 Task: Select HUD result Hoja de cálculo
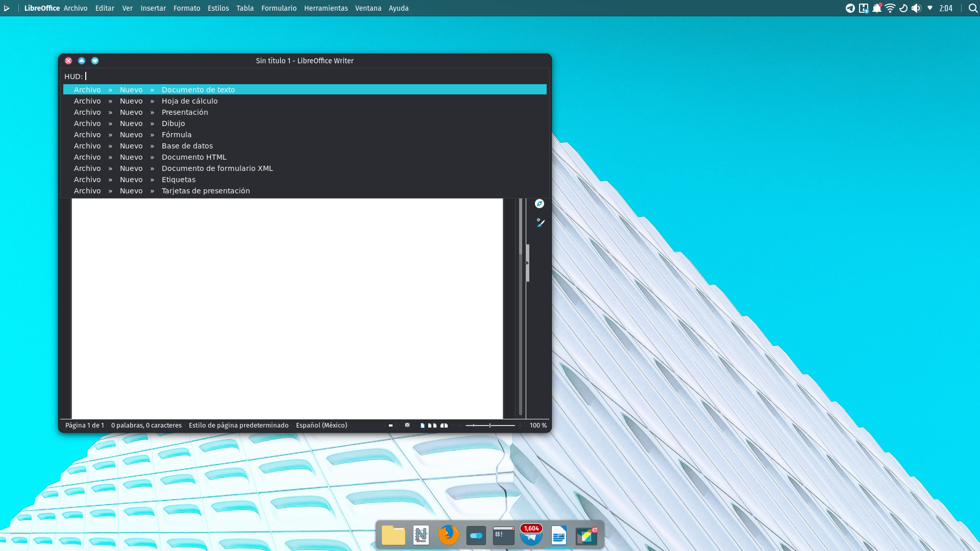point(305,101)
